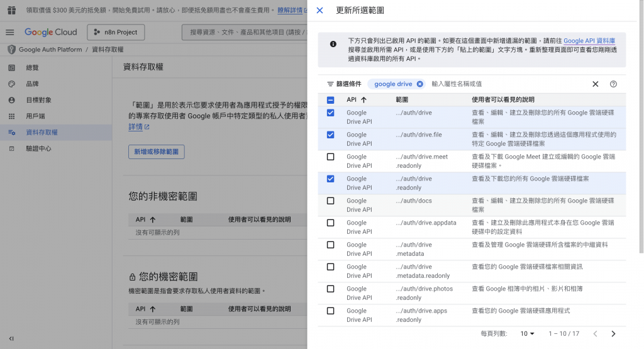Screen dimensions: 644x349
Task: Click the search bar 搜尋資源、文件、產品
Action: tap(245, 32)
